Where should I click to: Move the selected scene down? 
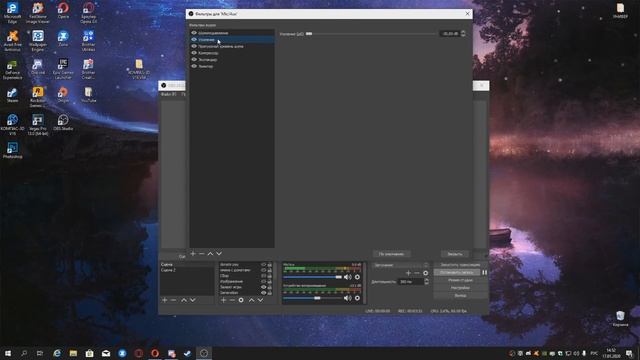(193, 300)
